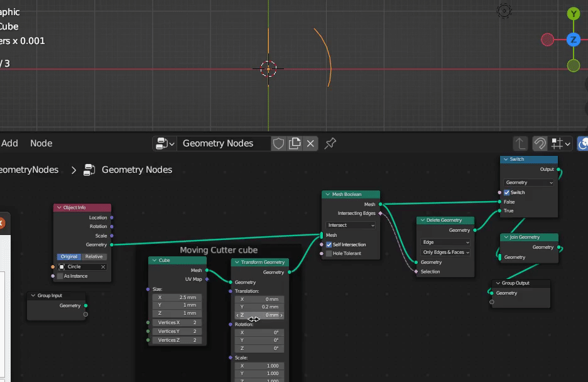The height and width of the screenshot is (382, 588).
Task: Collapse the Cube node
Action: tap(155, 260)
